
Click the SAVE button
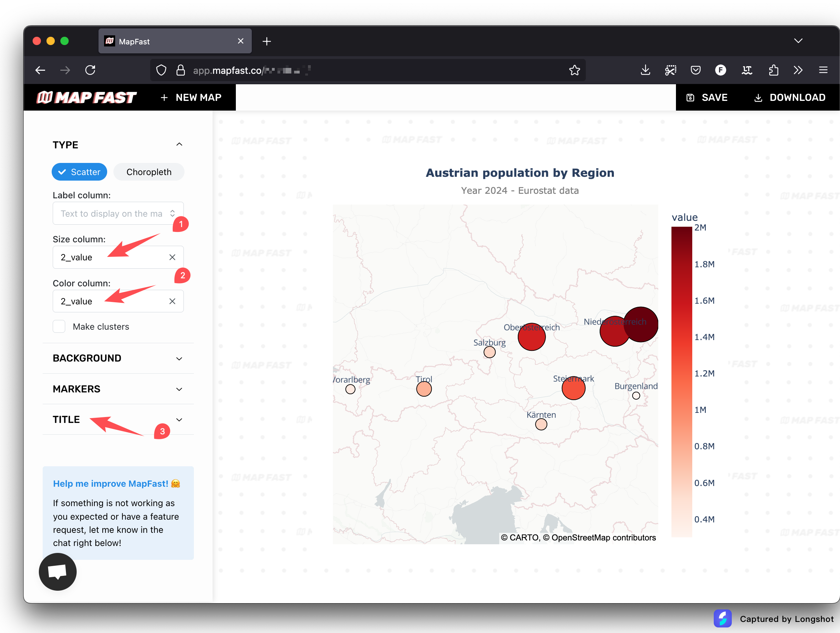click(707, 97)
